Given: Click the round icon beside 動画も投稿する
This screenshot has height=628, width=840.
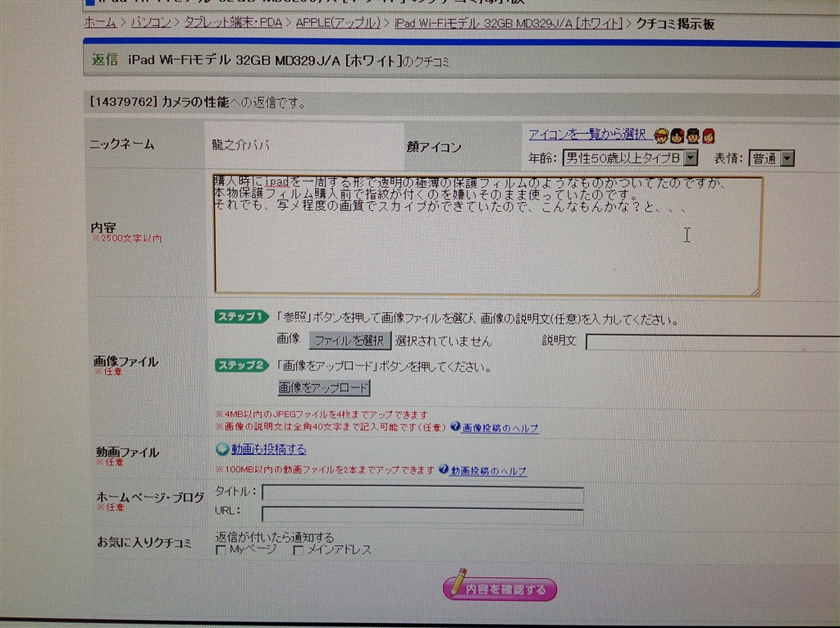Looking at the screenshot, I should (221, 449).
